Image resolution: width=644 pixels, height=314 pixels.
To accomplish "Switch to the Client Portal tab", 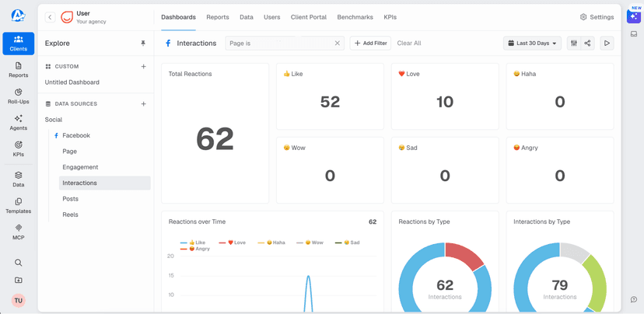I will tap(309, 17).
